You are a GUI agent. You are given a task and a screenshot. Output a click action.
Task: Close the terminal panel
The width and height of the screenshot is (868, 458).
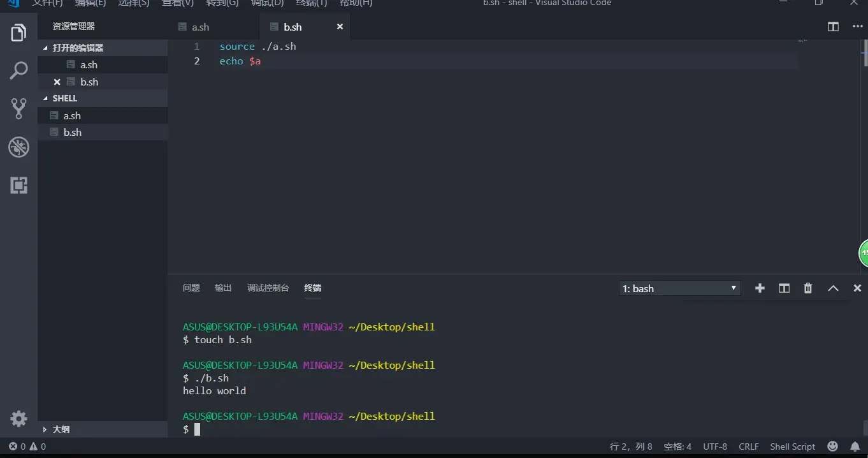coord(857,288)
